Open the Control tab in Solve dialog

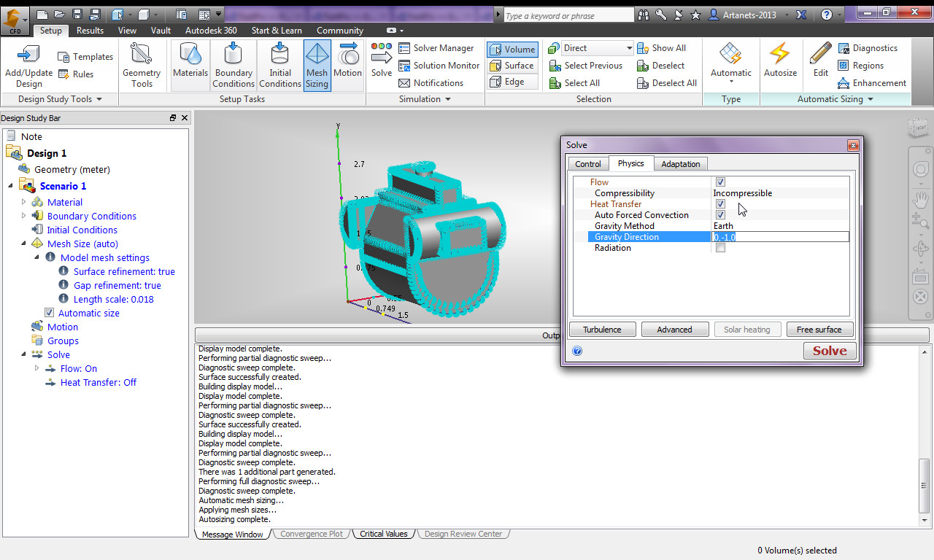[x=587, y=164]
